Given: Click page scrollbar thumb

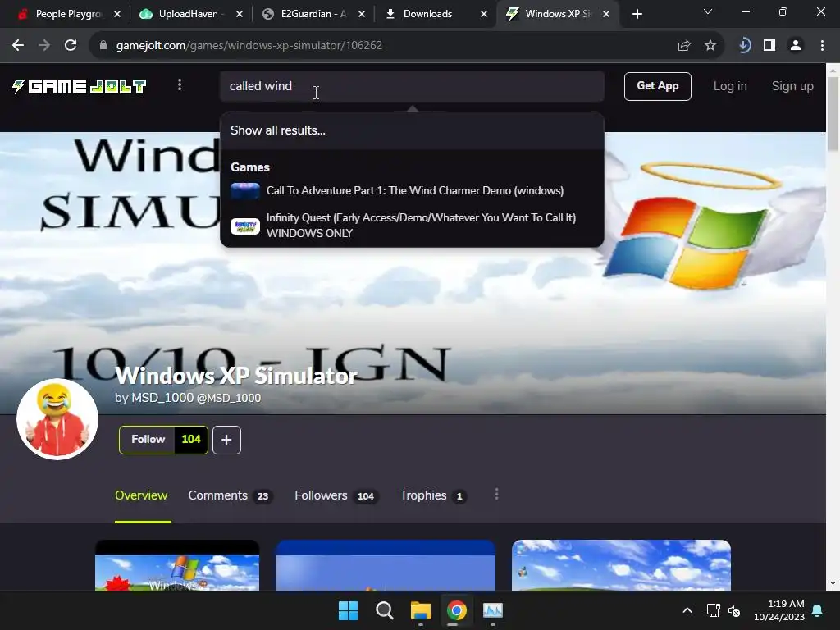Looking at the screenshot, I should (x=833, y=113).
